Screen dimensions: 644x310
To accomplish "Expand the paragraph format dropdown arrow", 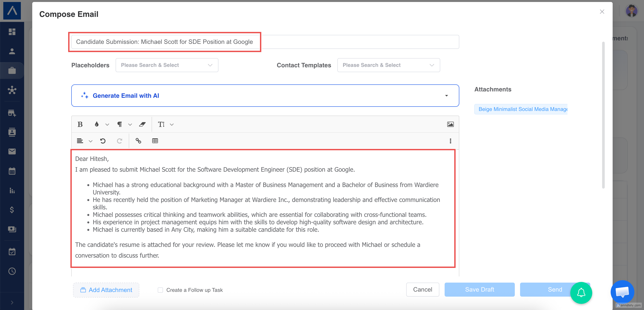I will pyautogui.click(x=130, y=125).
